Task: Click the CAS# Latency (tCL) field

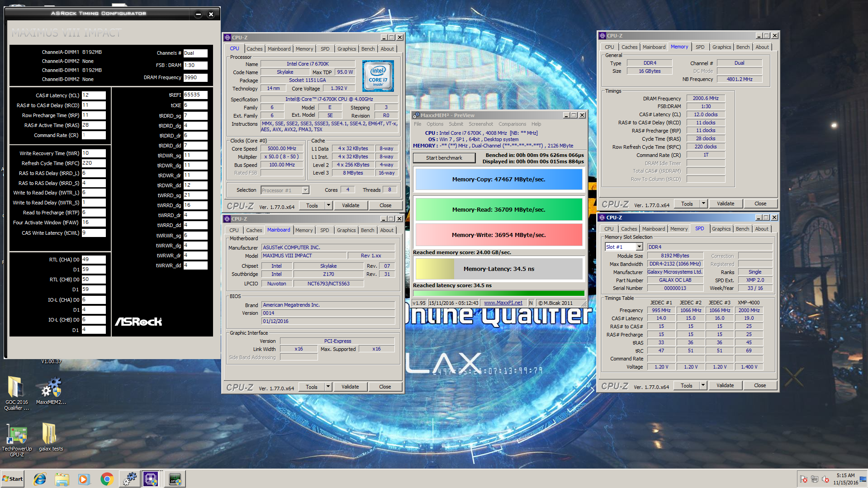Action: 94,95
